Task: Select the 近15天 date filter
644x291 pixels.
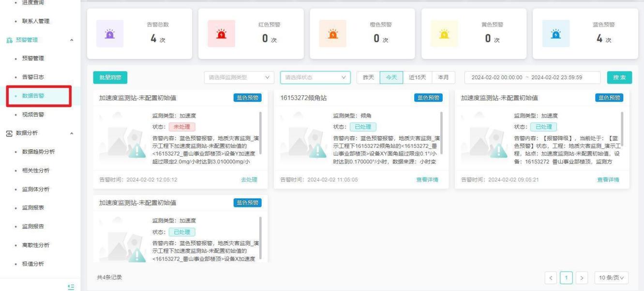Action: coord(417,77)
